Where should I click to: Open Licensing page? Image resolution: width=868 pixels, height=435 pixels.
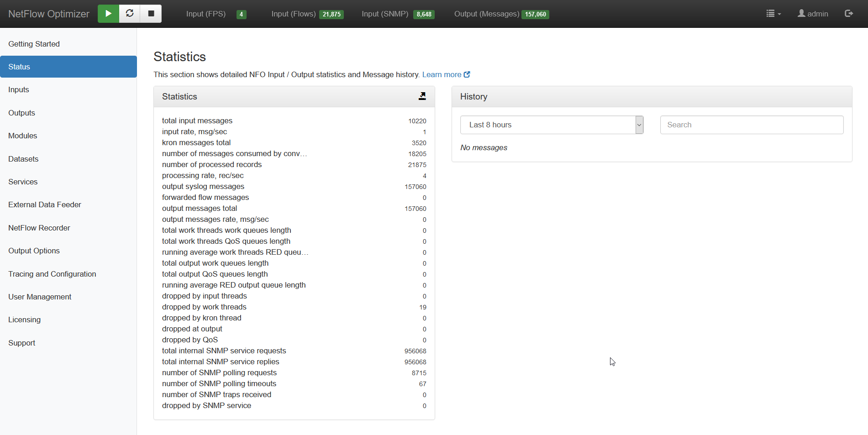click(x=68, y=320)
